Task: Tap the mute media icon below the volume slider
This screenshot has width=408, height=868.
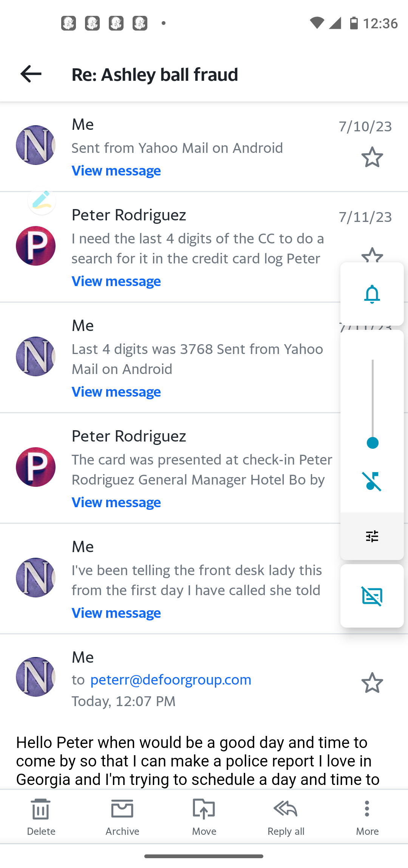Action: (x=372, y=481)
